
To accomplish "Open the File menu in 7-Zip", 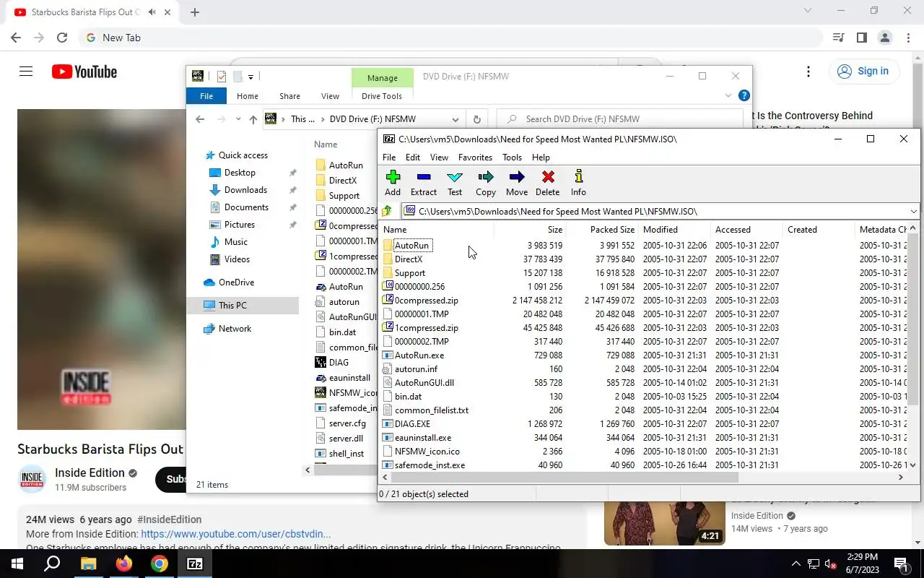I will (389, 157).
